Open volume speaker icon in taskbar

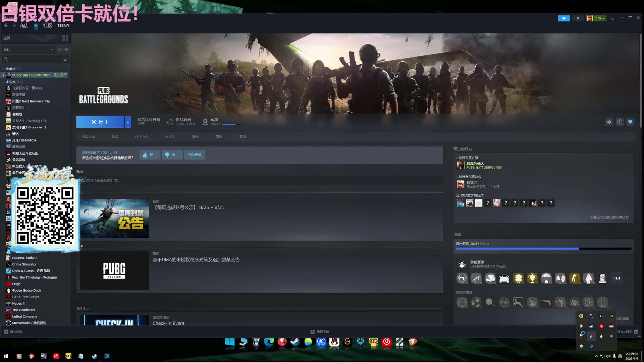click(608, 356)
